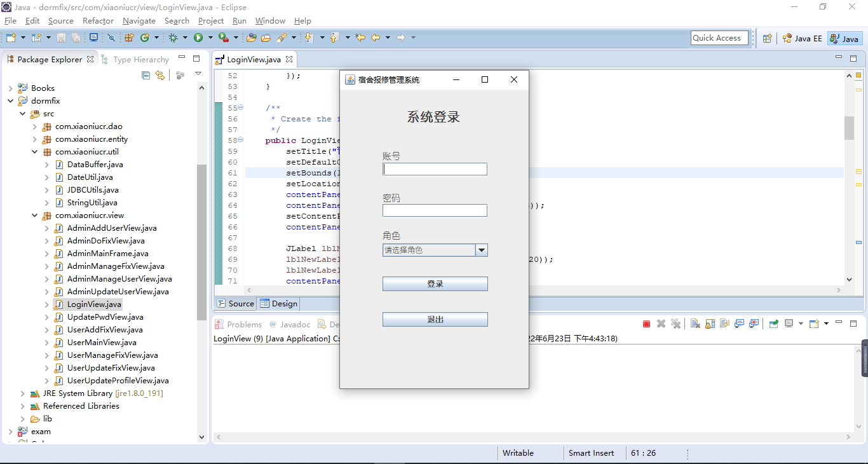Click the 登录 login button
This screenshot has height=464, width=868.
coord(435,284)
